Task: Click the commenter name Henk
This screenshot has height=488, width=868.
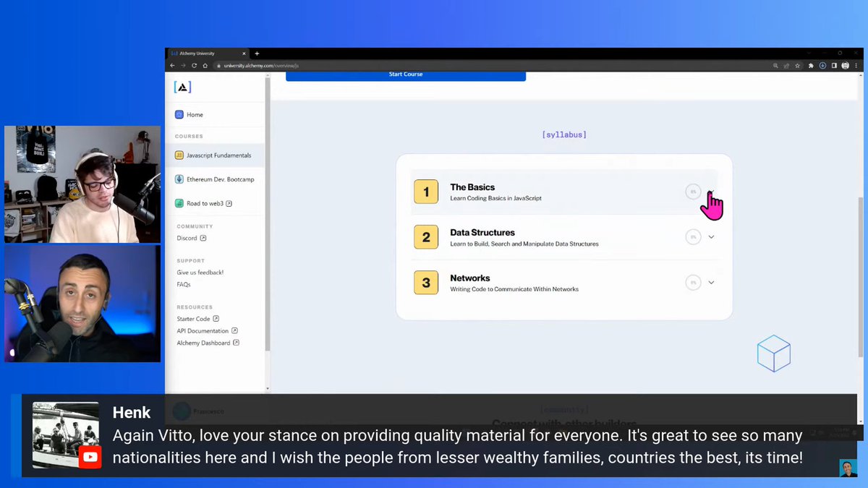Action: point(132,413)
